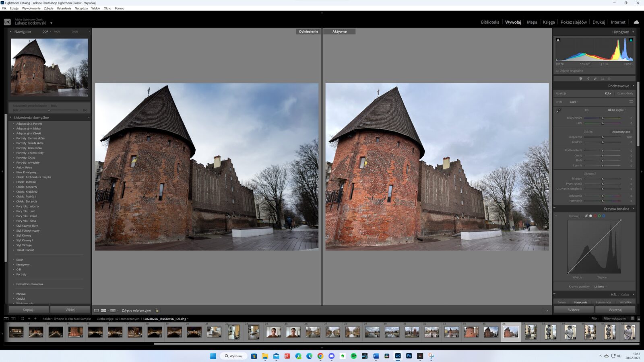Toggle Krzywa tonalna panel on/off switch
644x362 pixels.
click(555, 208)
